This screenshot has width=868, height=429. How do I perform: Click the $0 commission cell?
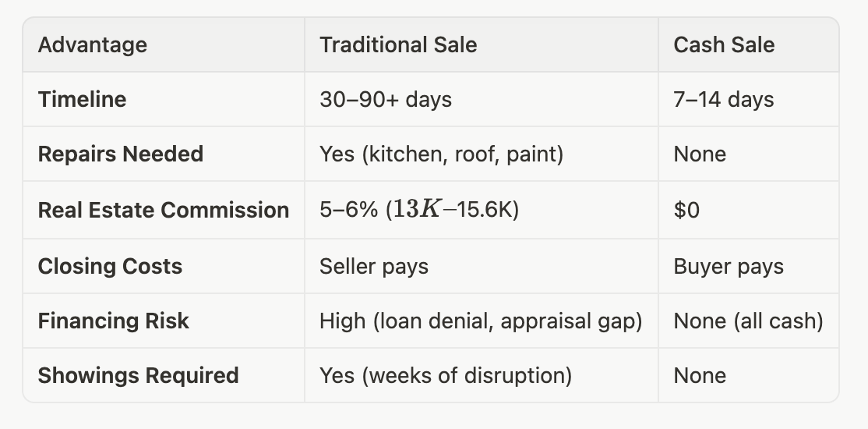point(686,210)
